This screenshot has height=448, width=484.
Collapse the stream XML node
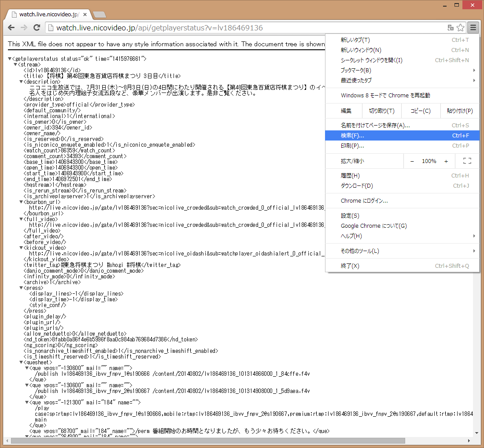point(16,65)
